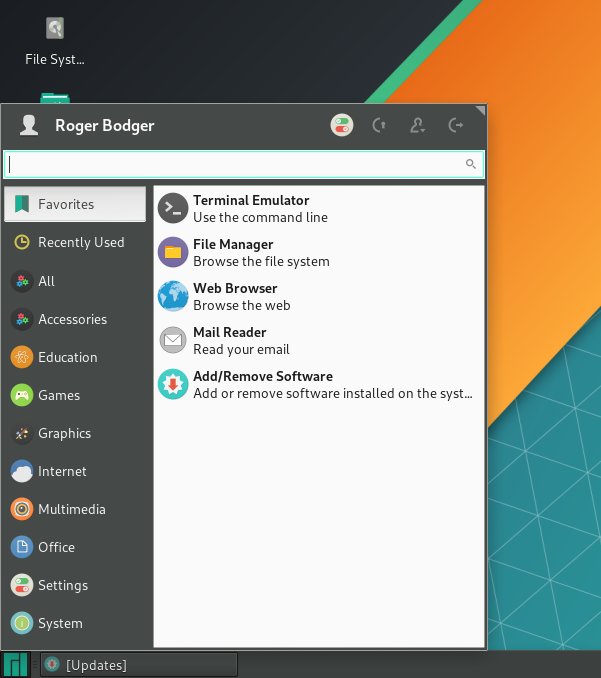Click the System category label
The image size is (601, 678).
pos(61,623)
